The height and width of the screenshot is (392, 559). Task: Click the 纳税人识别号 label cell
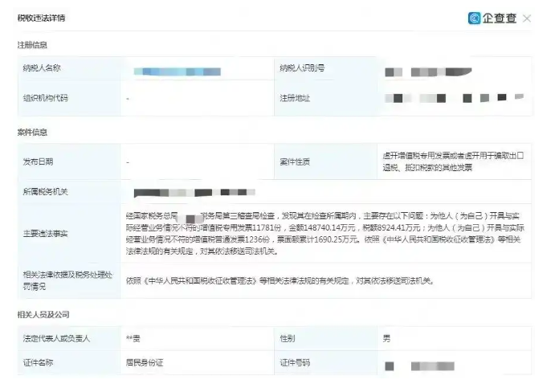click(x=325, y=68)
